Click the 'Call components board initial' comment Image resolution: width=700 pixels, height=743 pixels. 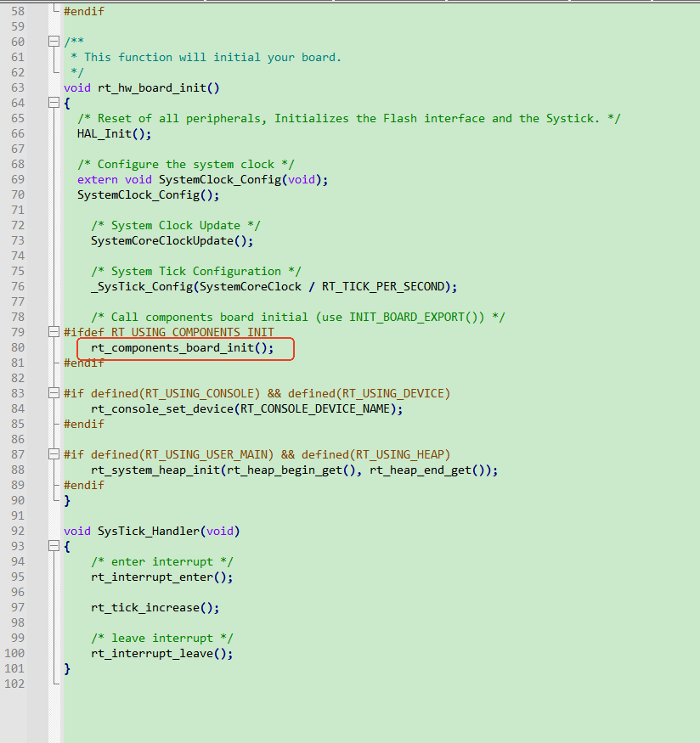click(x=297, y=317)
